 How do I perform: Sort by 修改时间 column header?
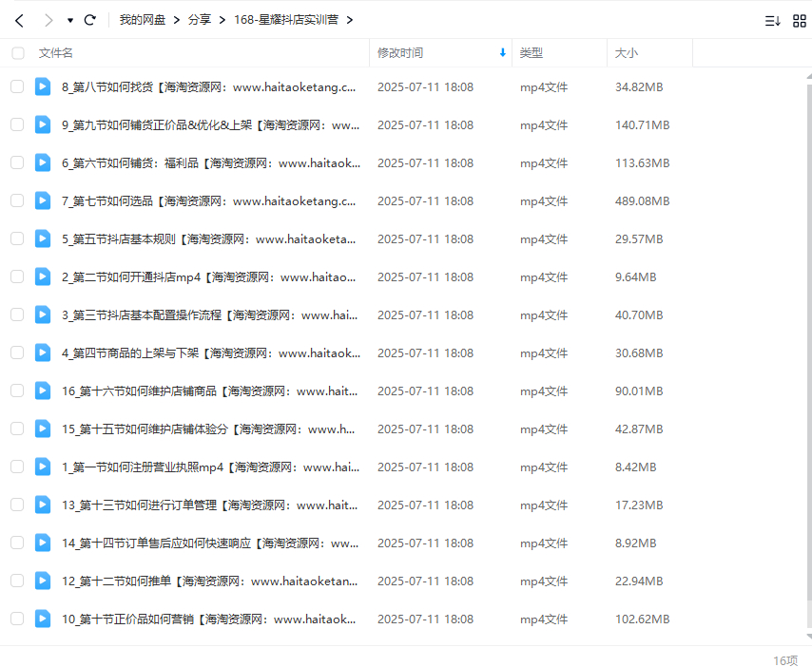tap(399, 53)
